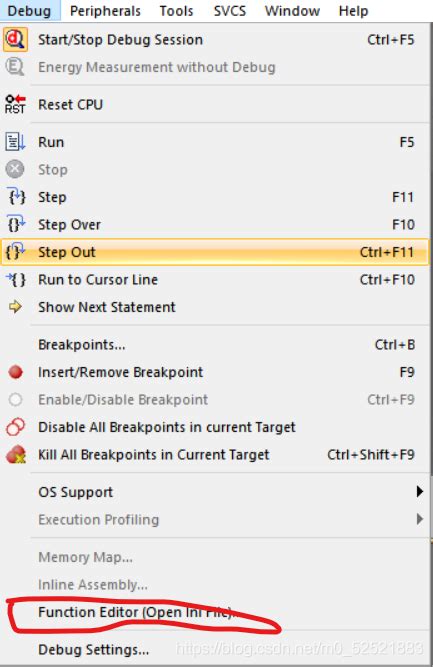Open the Peripherals menu
Image resolution: width=433 pixels, height=667 pixels.
[x=105, y=11]
